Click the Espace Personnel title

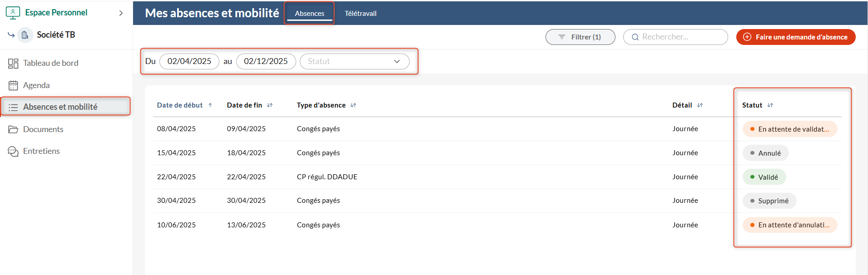[56, 13]
